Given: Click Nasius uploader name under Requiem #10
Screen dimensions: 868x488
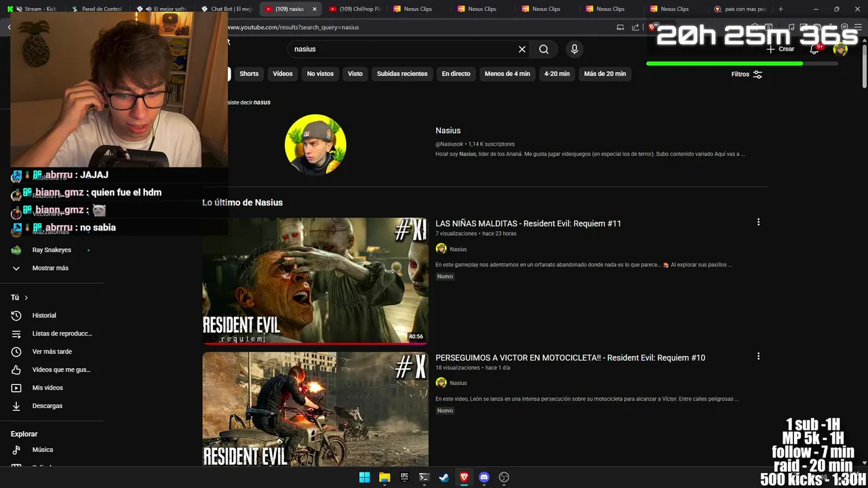Looking at the screenshot, I should point(458,383).
